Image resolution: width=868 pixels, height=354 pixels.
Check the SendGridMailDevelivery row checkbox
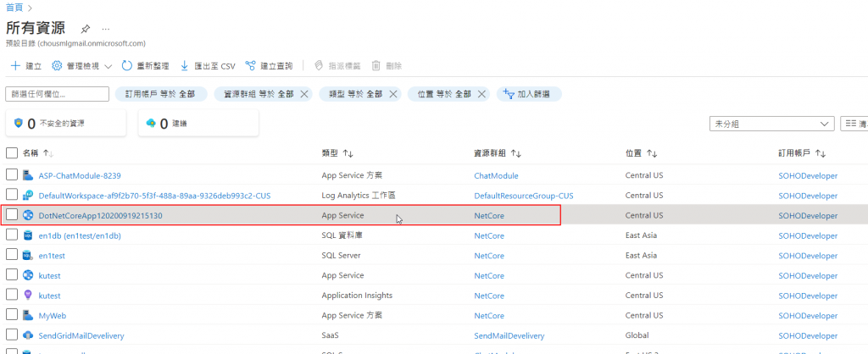12,335
